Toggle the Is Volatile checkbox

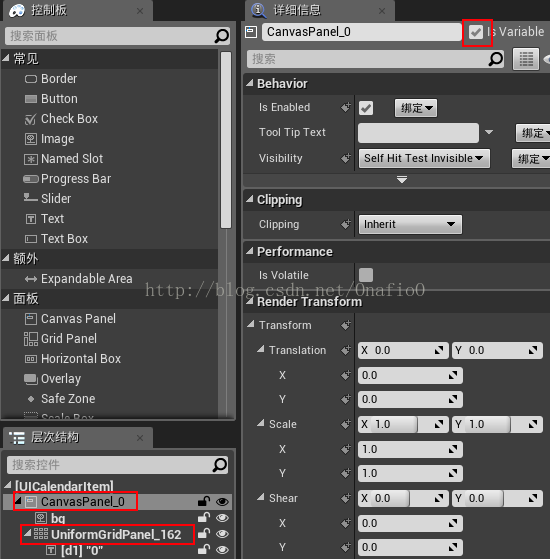[x=366, y=275]
